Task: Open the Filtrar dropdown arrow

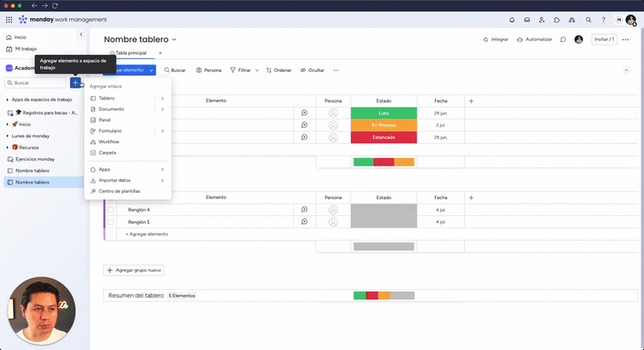Action: (257, 70)
